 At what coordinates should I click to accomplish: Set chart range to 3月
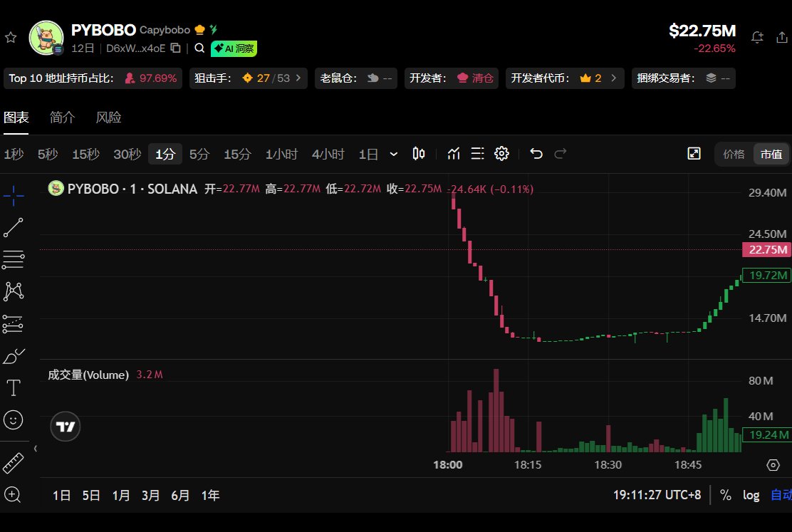150,496
